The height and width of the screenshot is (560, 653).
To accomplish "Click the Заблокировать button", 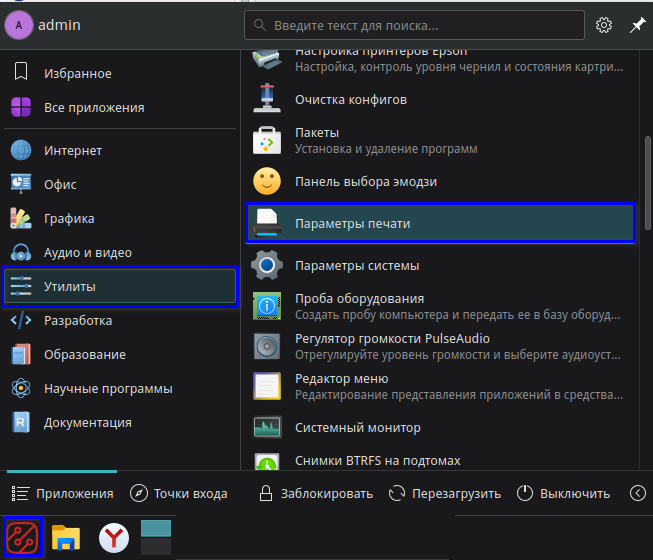I will (315, 493).
